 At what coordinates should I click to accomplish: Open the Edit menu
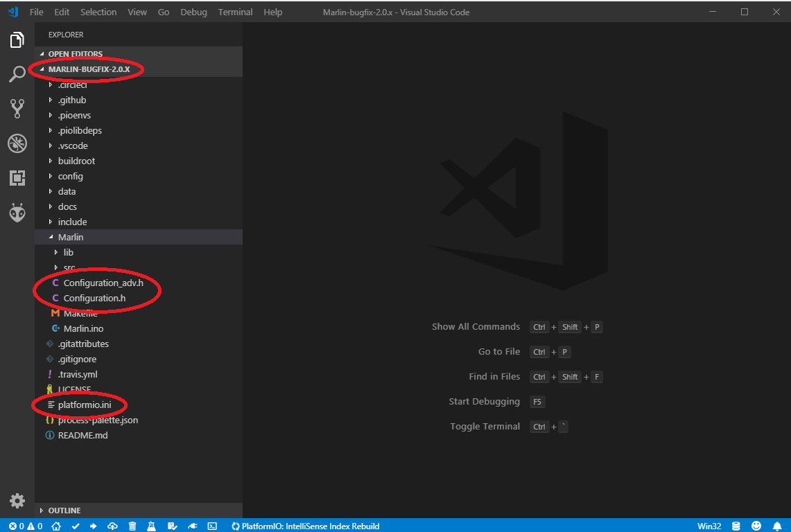tap(62, 12)
